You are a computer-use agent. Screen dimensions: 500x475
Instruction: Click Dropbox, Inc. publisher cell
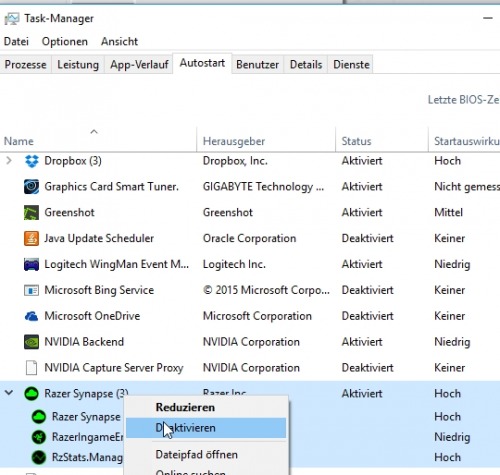235,161
